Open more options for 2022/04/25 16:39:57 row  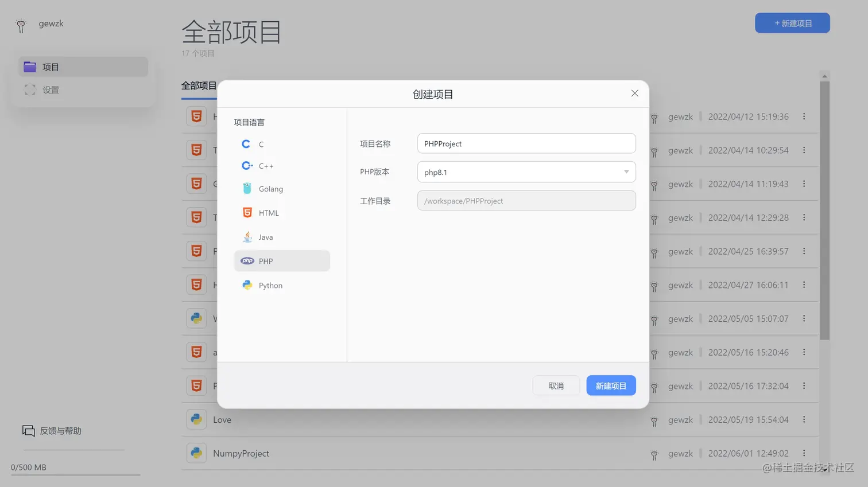pyautogui.click(x=804, y=251)
